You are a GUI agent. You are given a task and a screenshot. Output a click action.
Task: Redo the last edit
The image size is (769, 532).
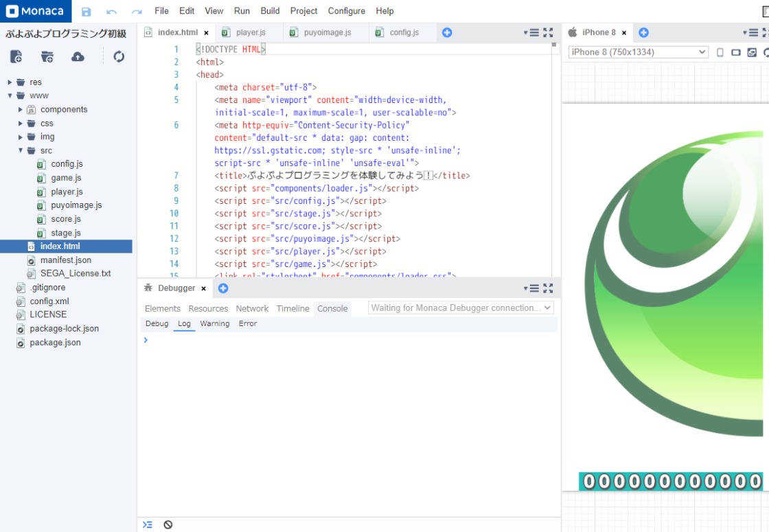tap(137, 11)
